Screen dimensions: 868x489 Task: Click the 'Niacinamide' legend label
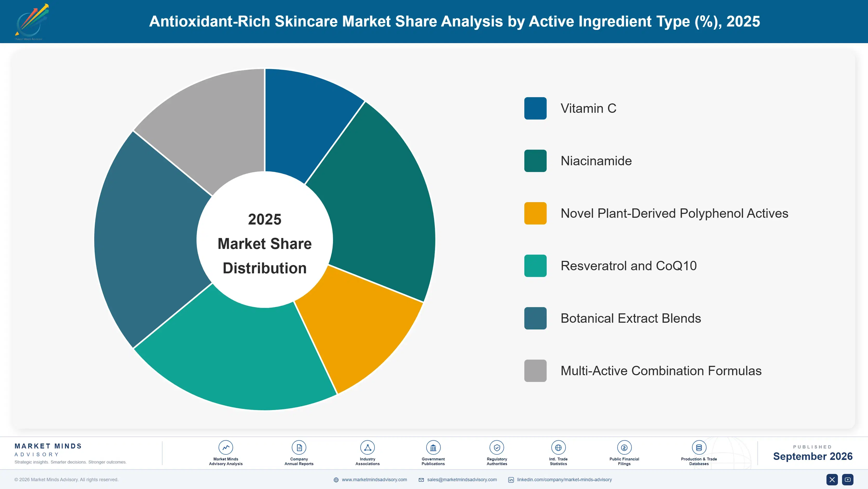[x=596, y=161]
